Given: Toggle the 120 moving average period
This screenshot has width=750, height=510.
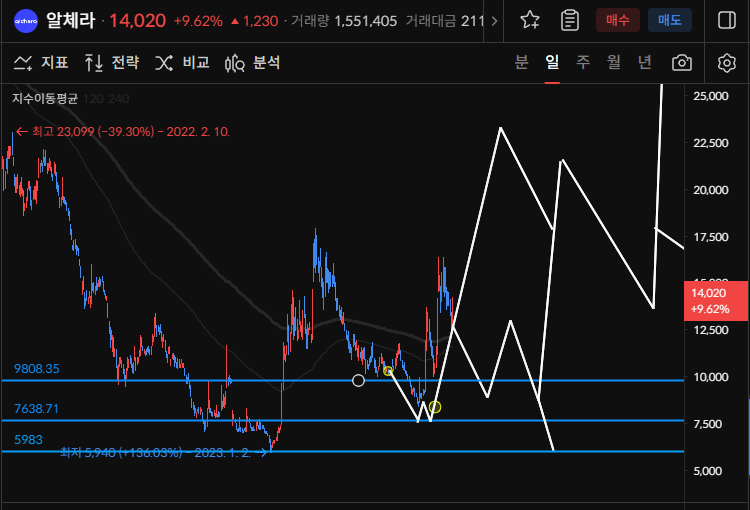Looking at the screenshot, I should coord(93,99).
